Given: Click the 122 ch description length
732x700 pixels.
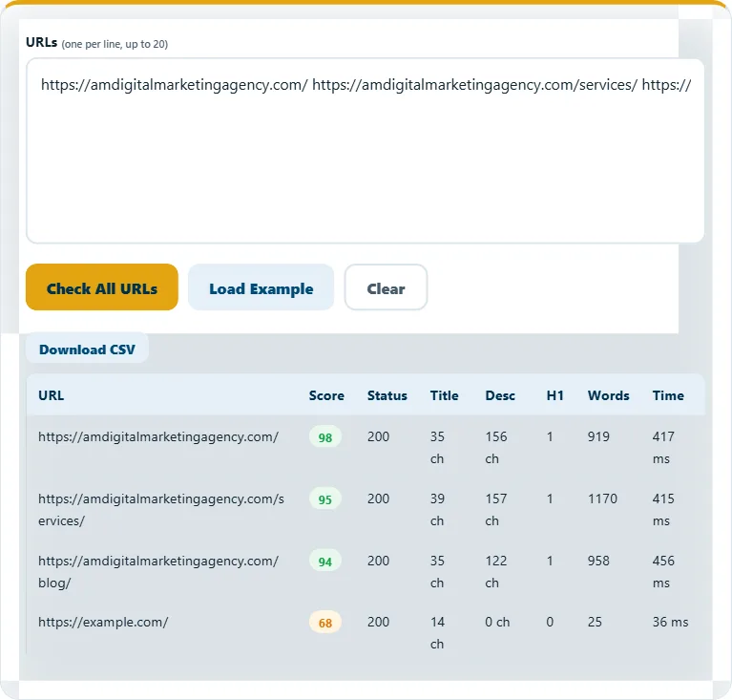Looking at the screenshot, I should pos(495,571).
